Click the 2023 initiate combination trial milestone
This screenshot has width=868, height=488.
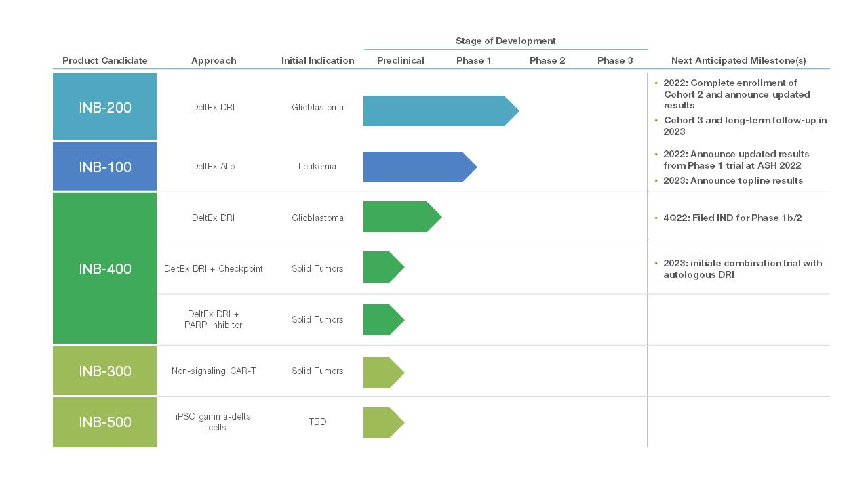coord(743,269)
